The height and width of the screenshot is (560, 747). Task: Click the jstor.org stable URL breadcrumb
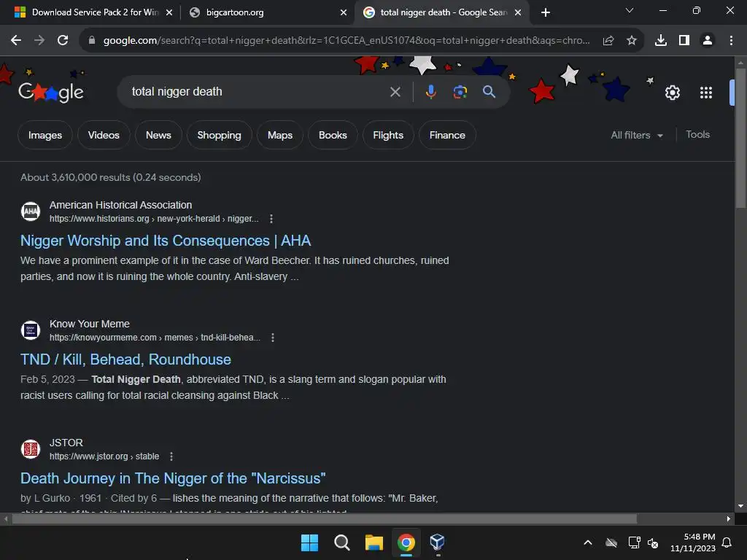click(x=104, y=456)
